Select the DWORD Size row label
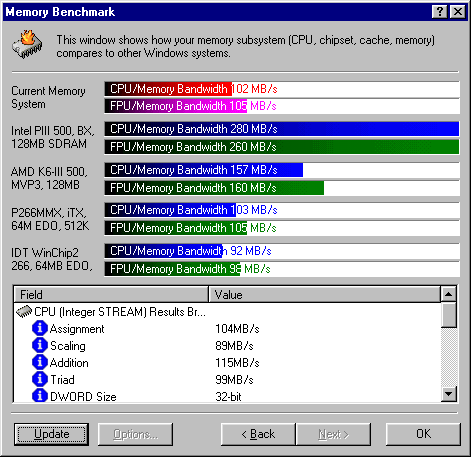 coord(83,397)
